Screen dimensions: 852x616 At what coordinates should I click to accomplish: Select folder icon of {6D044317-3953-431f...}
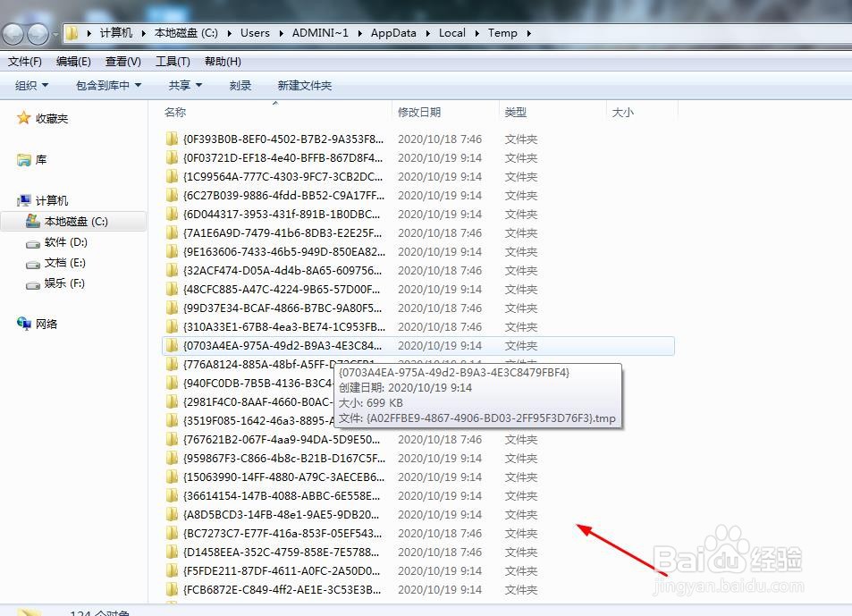(x=172, y=214)
